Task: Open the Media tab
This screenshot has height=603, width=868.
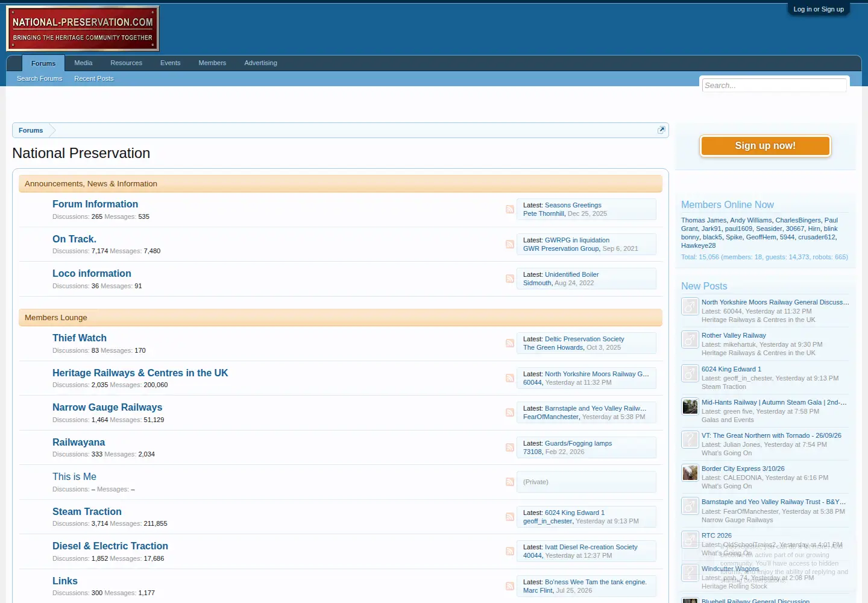Action: point(83,63)
